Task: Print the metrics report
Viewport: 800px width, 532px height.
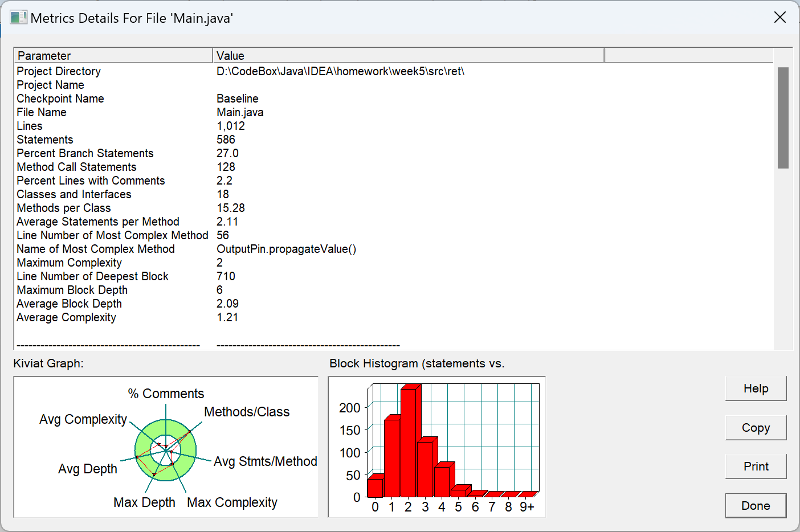Action: pos(756,466)
